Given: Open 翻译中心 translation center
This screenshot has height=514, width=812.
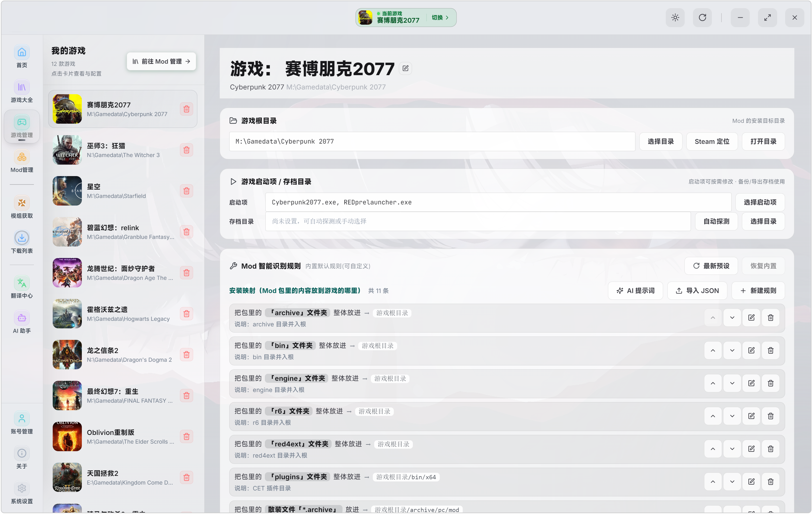Looking at the screenshot, I should [x=22, y=287].
